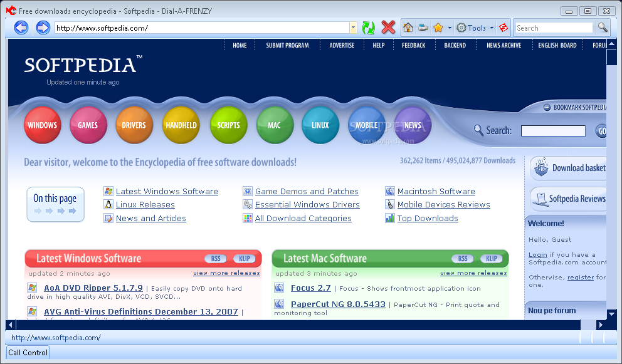Open the All Download Categories link
622x364 pixels.
[303, 219]
